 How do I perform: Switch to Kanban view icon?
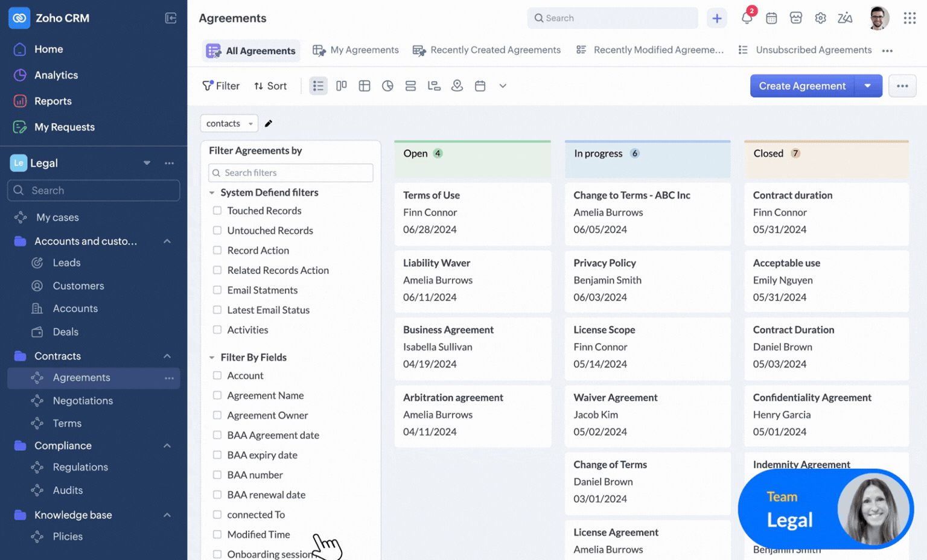click(x=342, y=86)
